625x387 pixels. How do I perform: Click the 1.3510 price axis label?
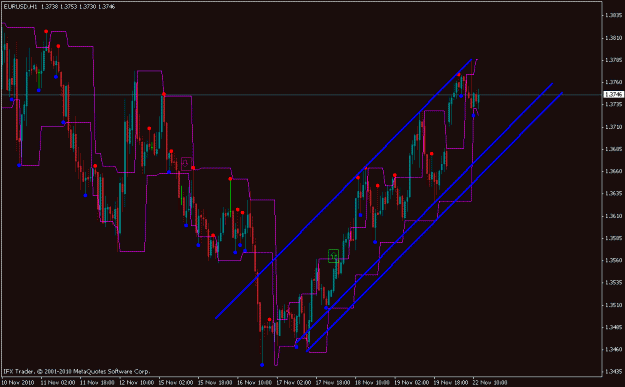(x=613, y=305)
